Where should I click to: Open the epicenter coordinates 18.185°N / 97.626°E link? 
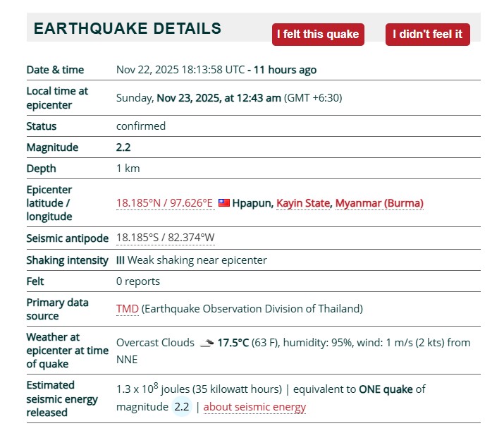[x=164, y=203]
